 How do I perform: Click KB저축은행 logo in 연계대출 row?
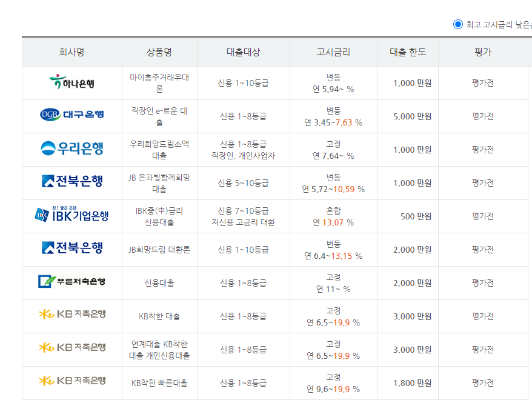[x=72, y=347]
